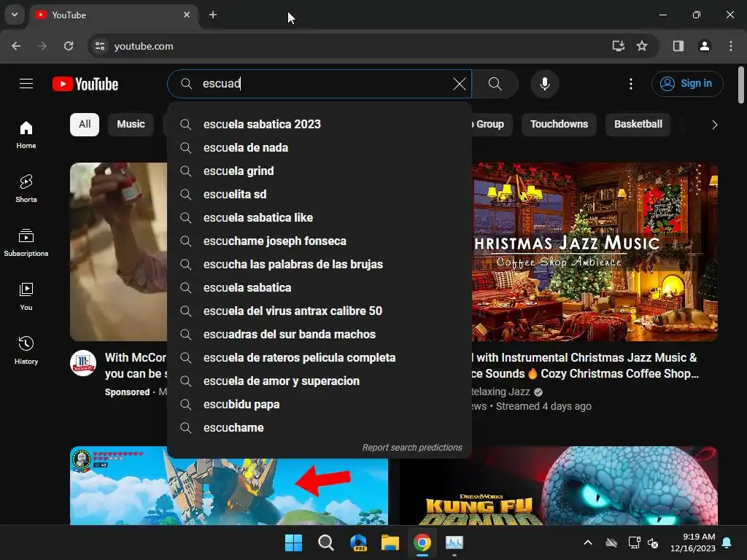Go to the YouTube logo home link

point(85,84)
